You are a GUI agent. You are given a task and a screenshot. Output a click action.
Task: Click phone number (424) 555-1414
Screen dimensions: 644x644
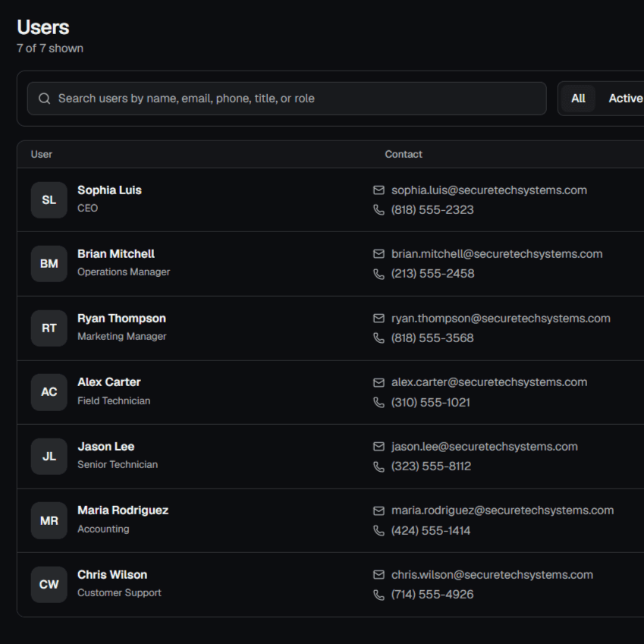coord(431,531)
